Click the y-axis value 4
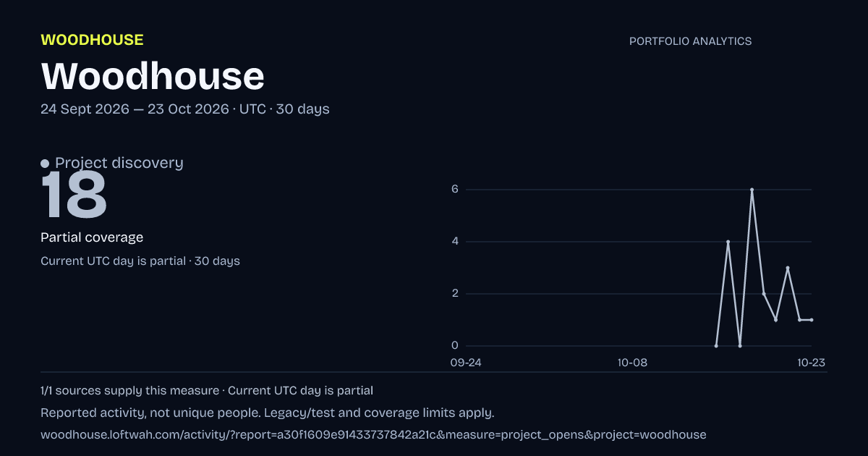Viewport: 868px width, 456px height. [456, 242]
